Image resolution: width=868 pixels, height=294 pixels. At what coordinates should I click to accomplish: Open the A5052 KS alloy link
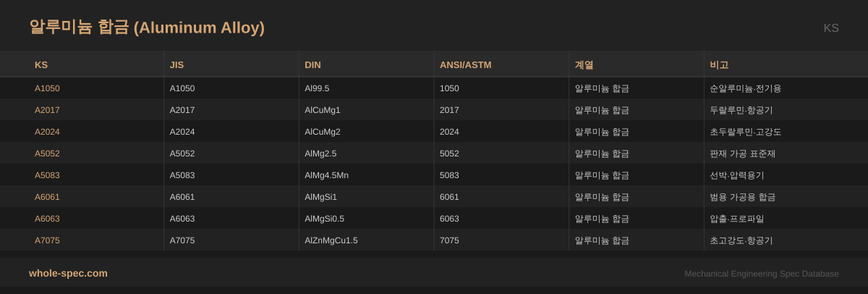pyautogui.click(x=47, y=154)
